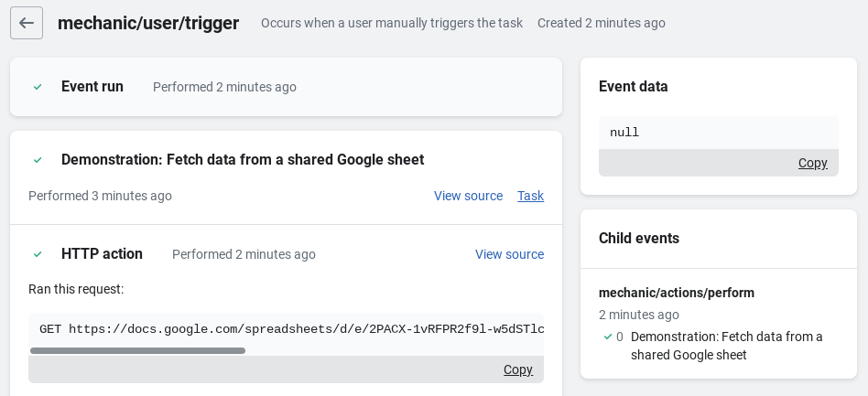Copy the HTTP GET request
This screenshot has width=868, height=396.
pos(517,369)
